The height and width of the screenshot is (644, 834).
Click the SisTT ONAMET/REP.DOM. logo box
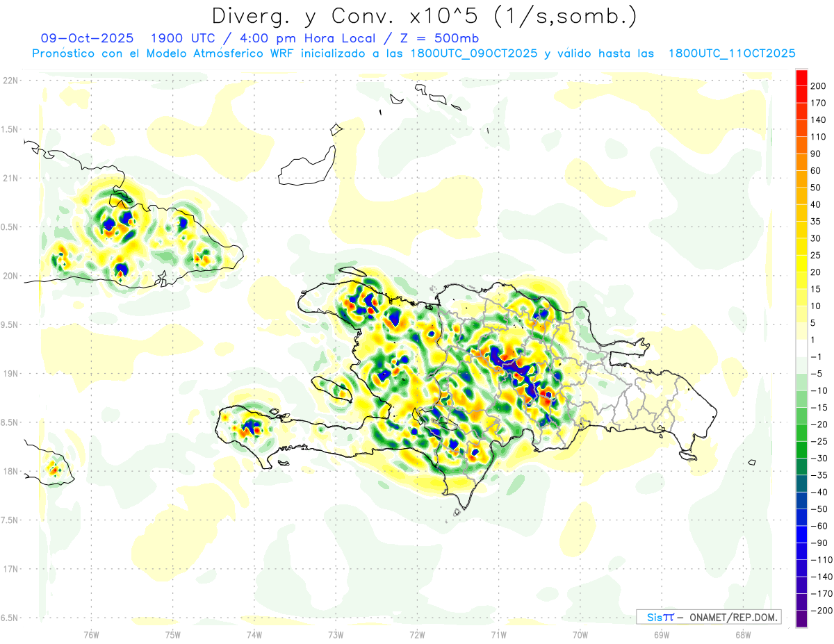tap(708, 617)
